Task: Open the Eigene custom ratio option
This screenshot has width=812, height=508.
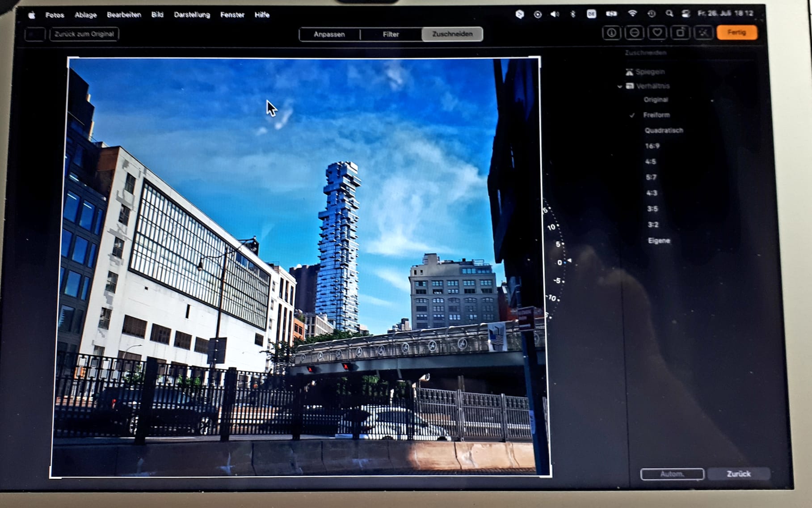Action: tap(659, 241)
